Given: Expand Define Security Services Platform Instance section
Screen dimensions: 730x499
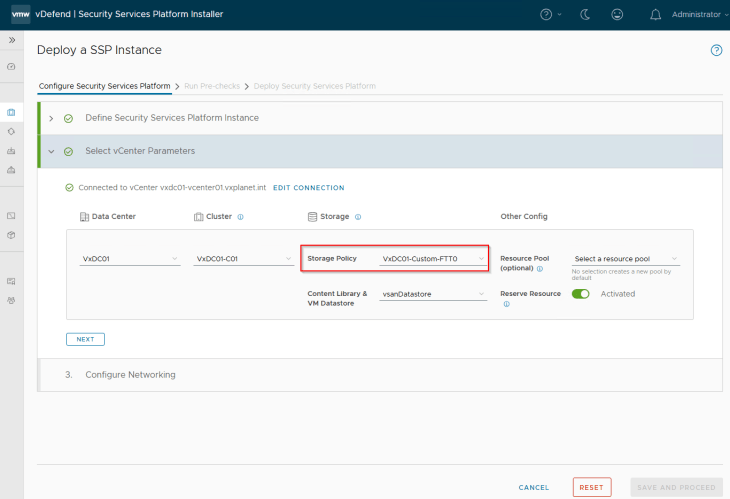Looking at the screenshot, I should (x=51, y=118).
